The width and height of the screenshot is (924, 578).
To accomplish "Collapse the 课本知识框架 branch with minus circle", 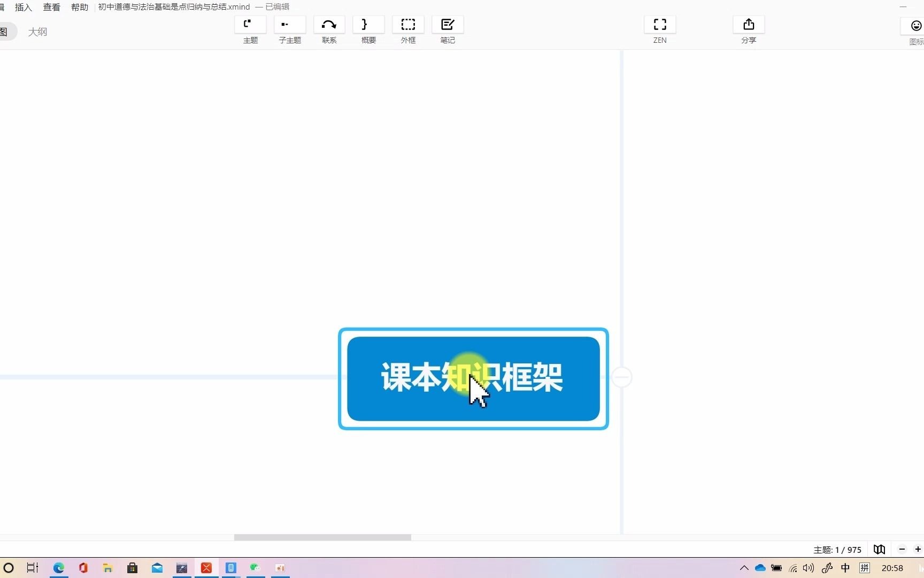I will coord(621,377).
